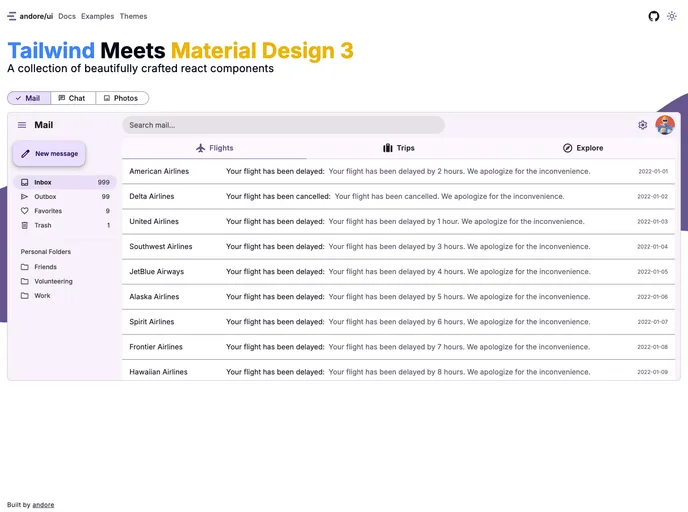Viewport: 688px width, 512px height.
Task: Select the Inbox label text
Action: click(x=43, y=182)
